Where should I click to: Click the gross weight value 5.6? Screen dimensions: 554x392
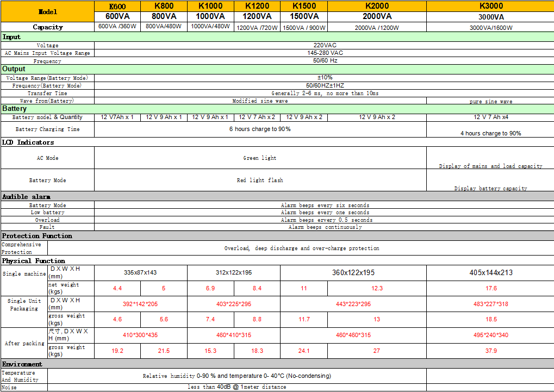(164, 320)
